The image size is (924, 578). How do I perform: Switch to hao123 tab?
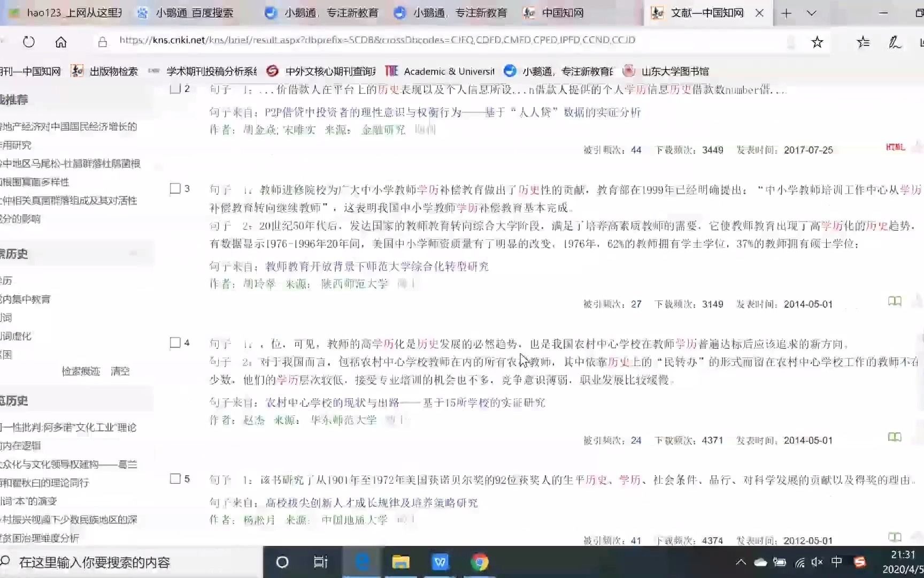click(x=66, y=13)
